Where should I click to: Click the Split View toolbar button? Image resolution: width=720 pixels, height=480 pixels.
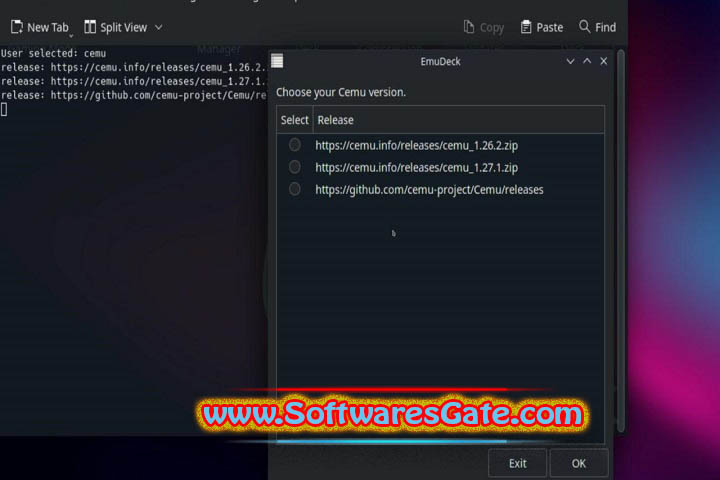tap(116, 28)
